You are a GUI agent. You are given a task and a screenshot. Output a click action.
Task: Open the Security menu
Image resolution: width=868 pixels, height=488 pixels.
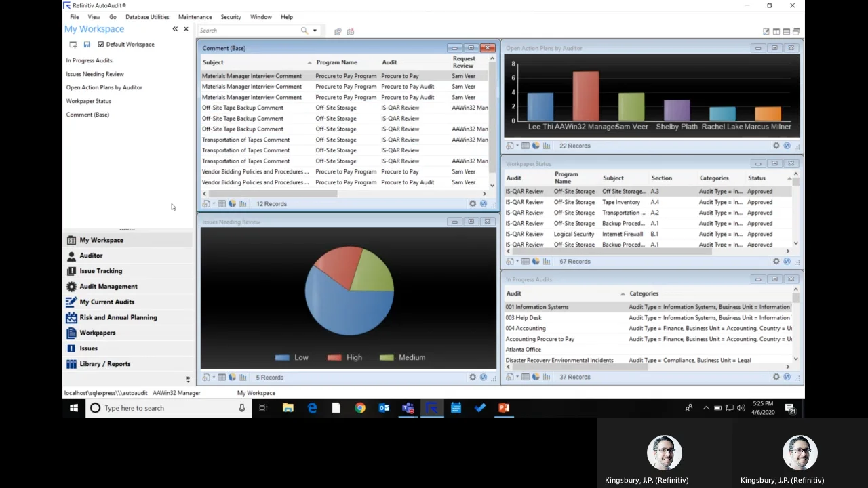pyautogui.click(x=231, y=17)
